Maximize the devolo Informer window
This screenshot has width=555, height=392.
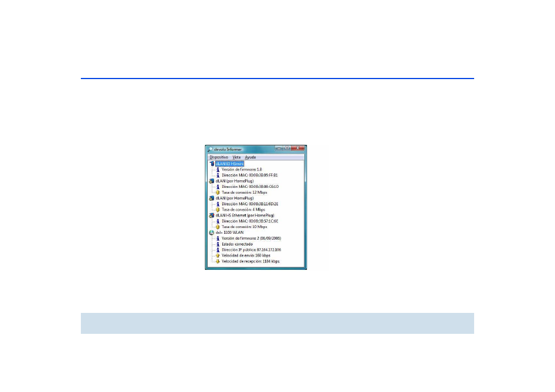pyautogui.click(x=287, y=148)
